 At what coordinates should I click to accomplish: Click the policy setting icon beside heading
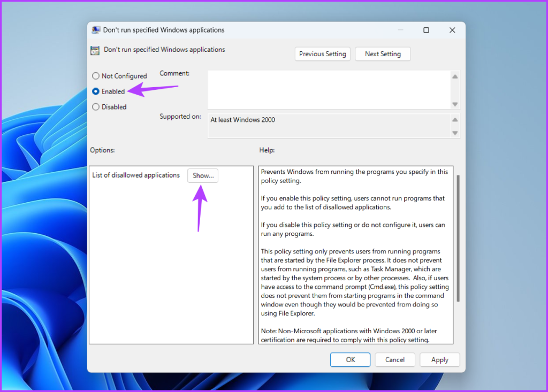pyautogui.click(x=95, y=50)
